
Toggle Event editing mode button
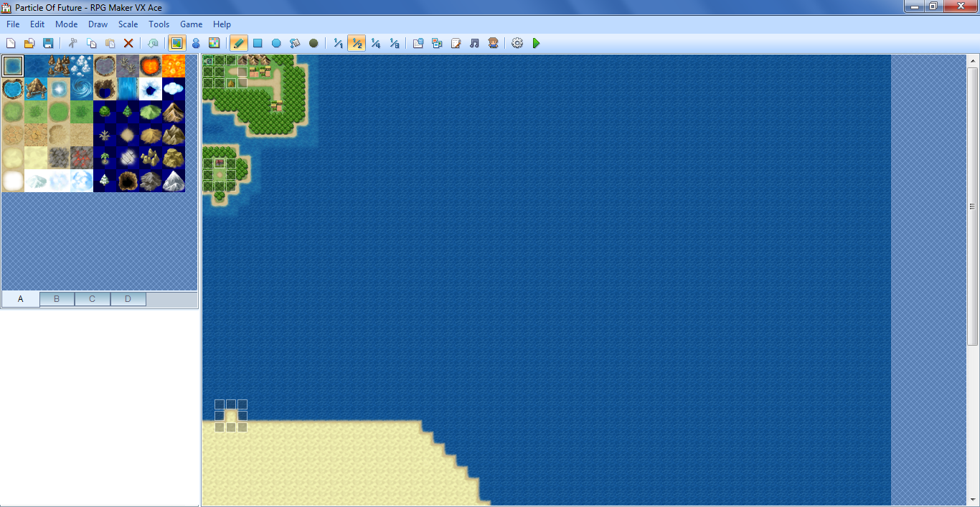point(195,43)
